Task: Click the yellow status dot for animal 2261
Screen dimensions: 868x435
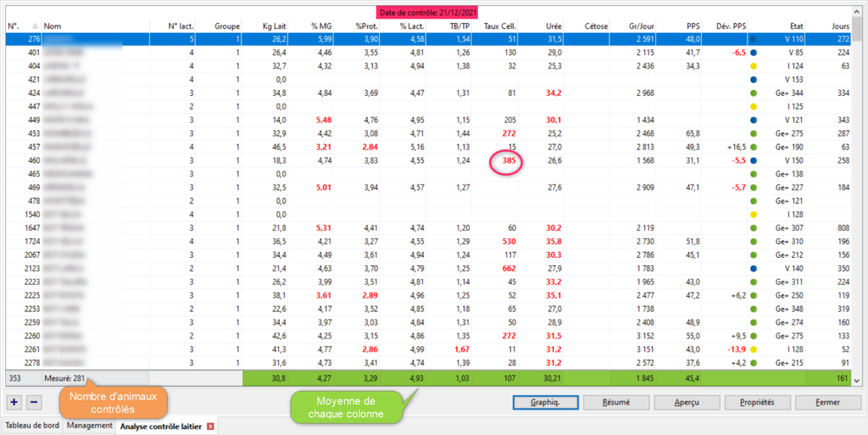Action: (754, 349)
